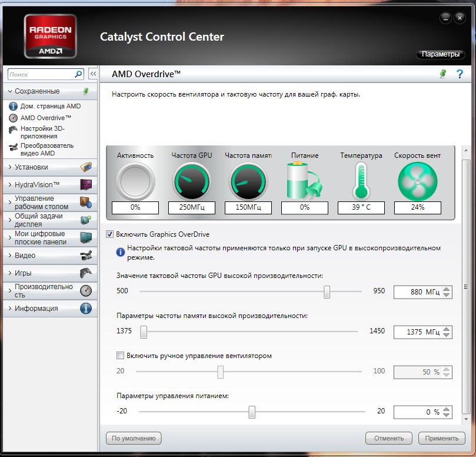Image resolution: width=476 pixels, height=457 pixels.
Task: Enable manual fan control checkbox
Action: (121, 356)
